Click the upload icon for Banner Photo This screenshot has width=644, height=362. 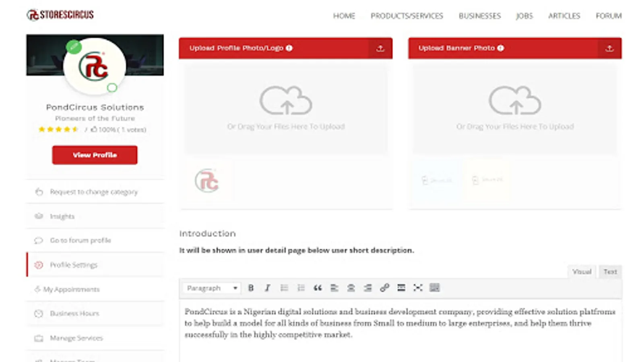click(610, 48)
